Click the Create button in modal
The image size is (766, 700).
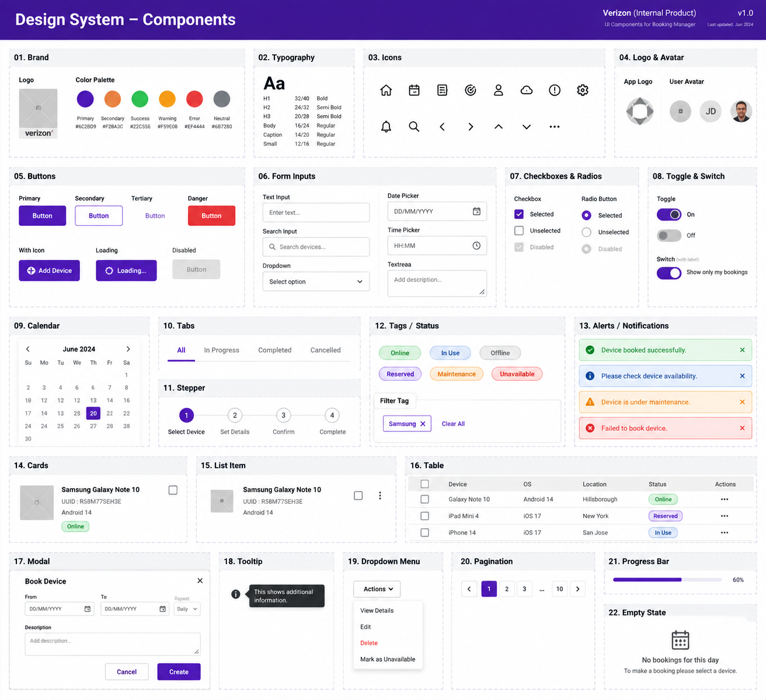pos(179,672)
